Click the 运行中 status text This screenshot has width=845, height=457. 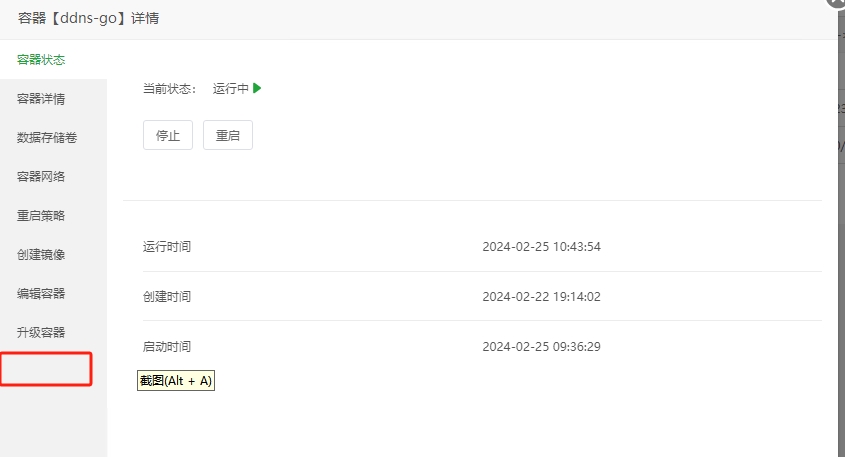coord(231,88)
